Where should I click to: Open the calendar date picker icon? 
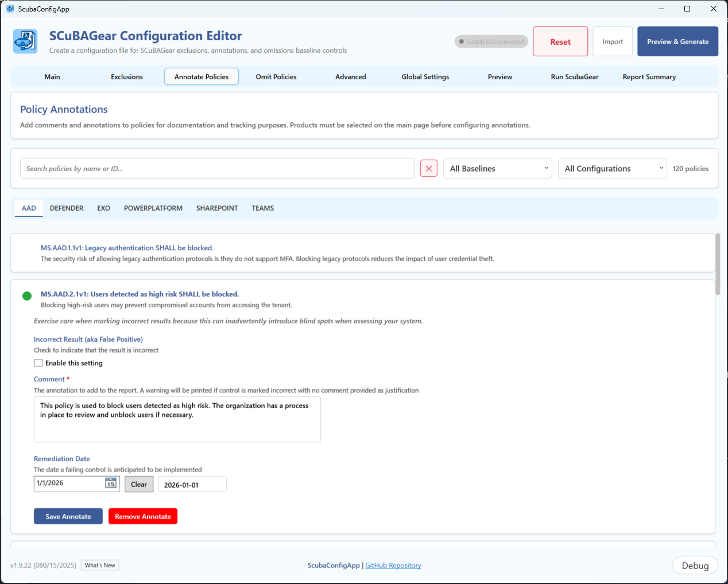(111, 484)
